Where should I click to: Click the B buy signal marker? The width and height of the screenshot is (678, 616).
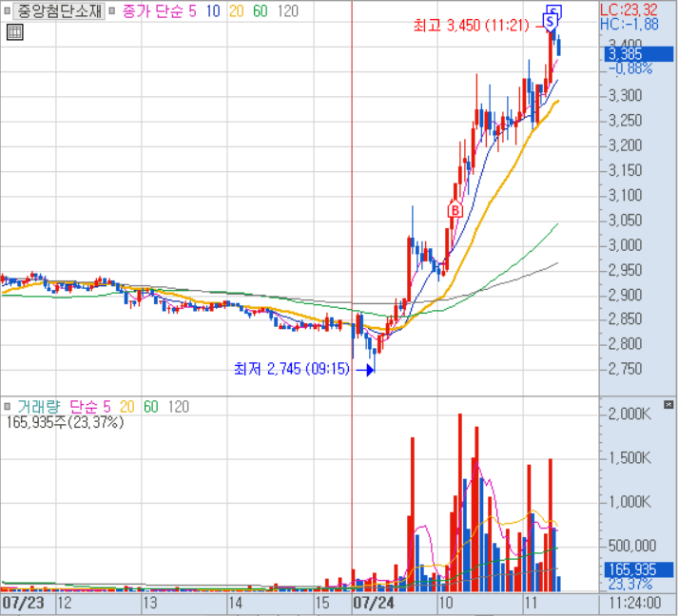455,209
